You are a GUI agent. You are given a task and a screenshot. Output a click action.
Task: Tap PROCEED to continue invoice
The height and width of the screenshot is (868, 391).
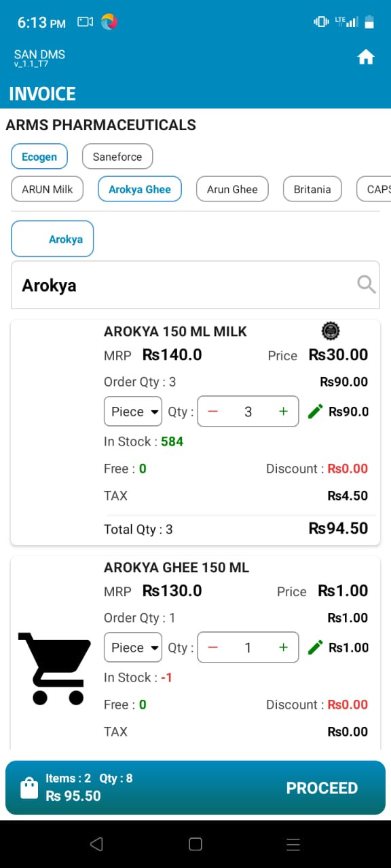(322, 788)
